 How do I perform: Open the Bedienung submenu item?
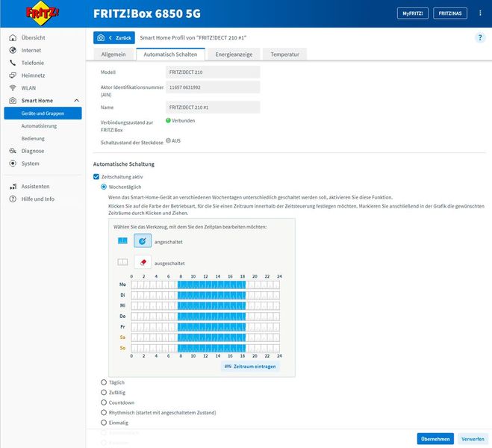[x=33, y=138]
